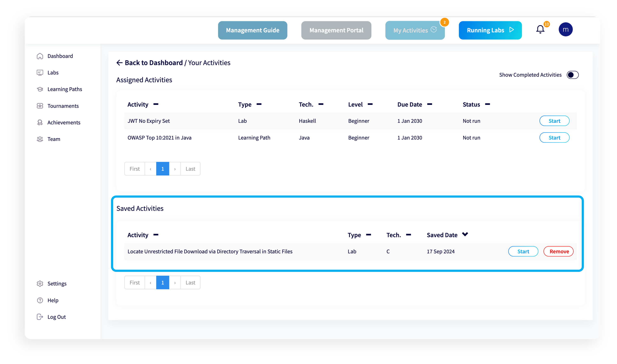Go to previous page of saved activities
This screenshot has width=617, height=364.
click(150, 282)
